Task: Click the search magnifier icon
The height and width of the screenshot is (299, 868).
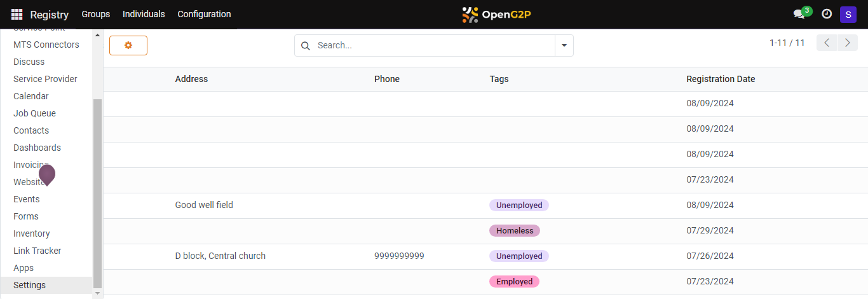Action: tap(306, 46)
